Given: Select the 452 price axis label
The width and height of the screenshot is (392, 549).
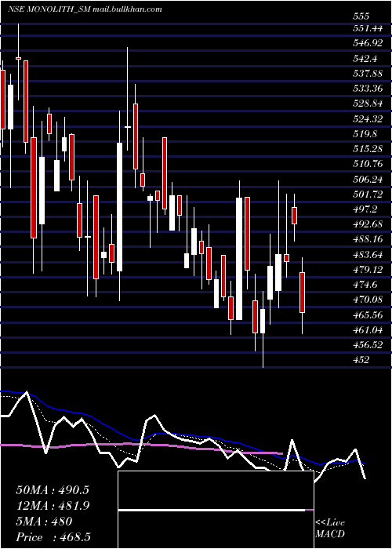Looking at the screenshot, I should pyautogui.click(x=361, y=360).
